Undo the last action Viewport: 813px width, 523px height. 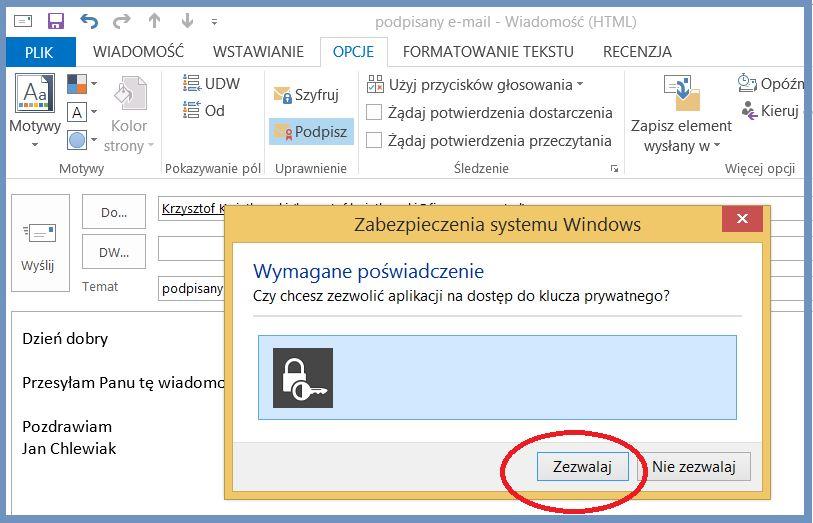pos(89,21)
